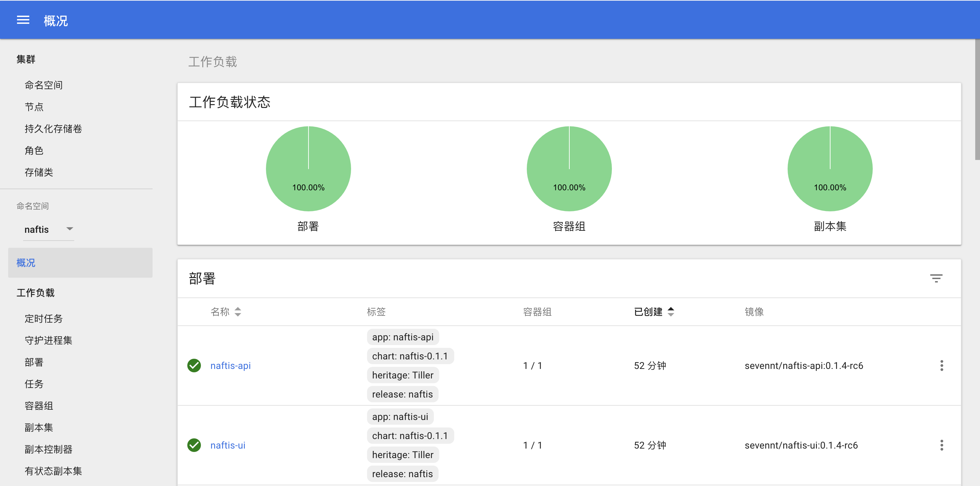Go to 节点 in cluster section

click(x=34, y=107)
